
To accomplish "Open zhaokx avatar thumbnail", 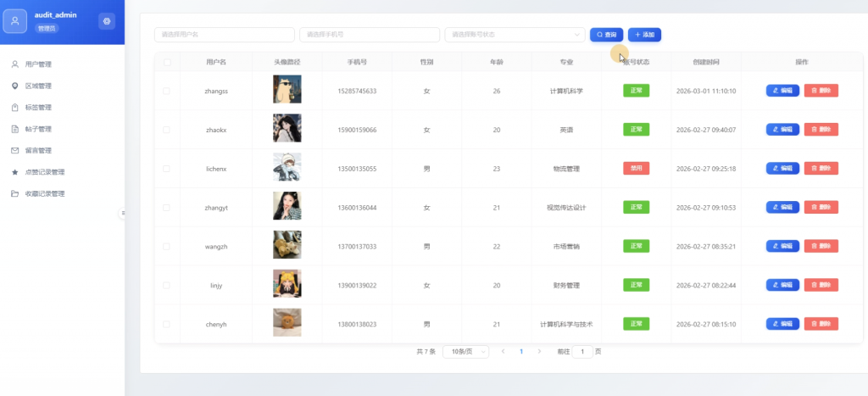I will coord(287,128).
